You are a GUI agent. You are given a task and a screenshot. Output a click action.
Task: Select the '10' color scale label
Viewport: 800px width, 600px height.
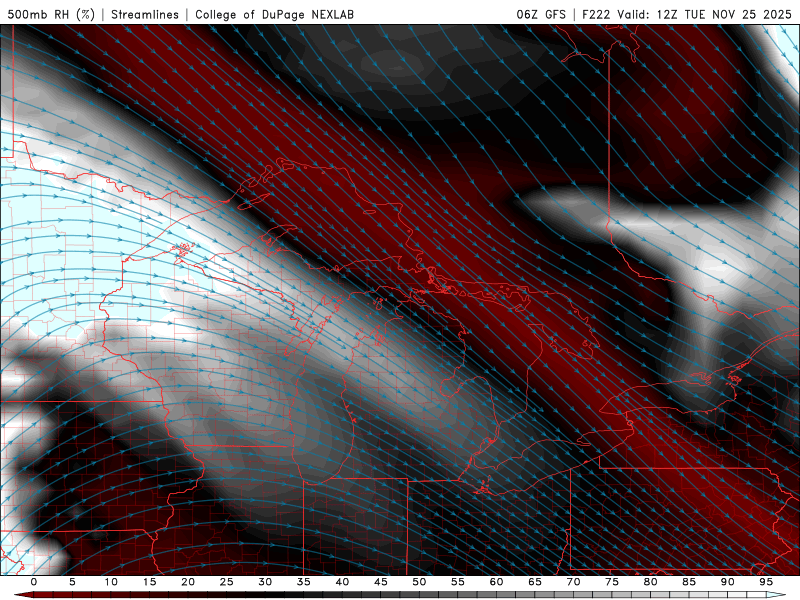[111, 582]
